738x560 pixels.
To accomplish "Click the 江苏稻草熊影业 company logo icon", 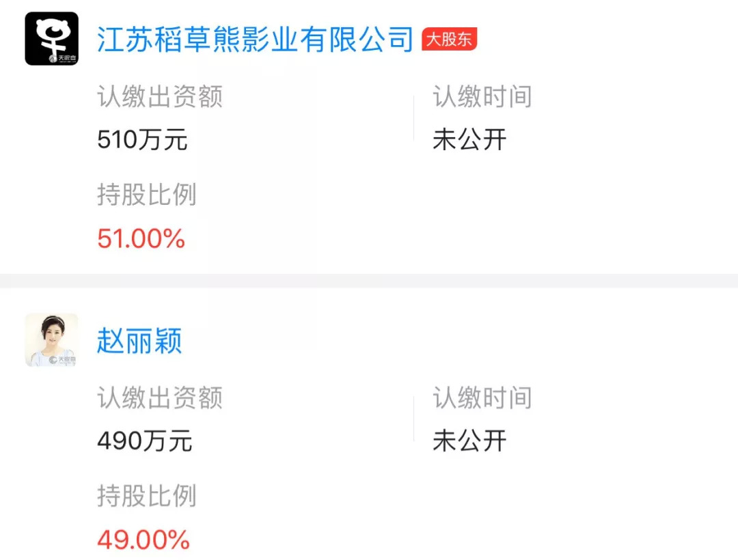I will [51, 39].
